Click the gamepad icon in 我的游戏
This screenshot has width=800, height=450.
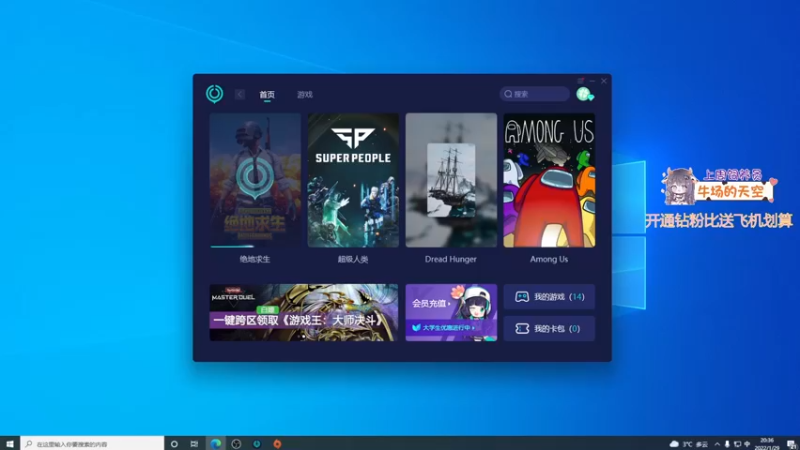[521, 296]
